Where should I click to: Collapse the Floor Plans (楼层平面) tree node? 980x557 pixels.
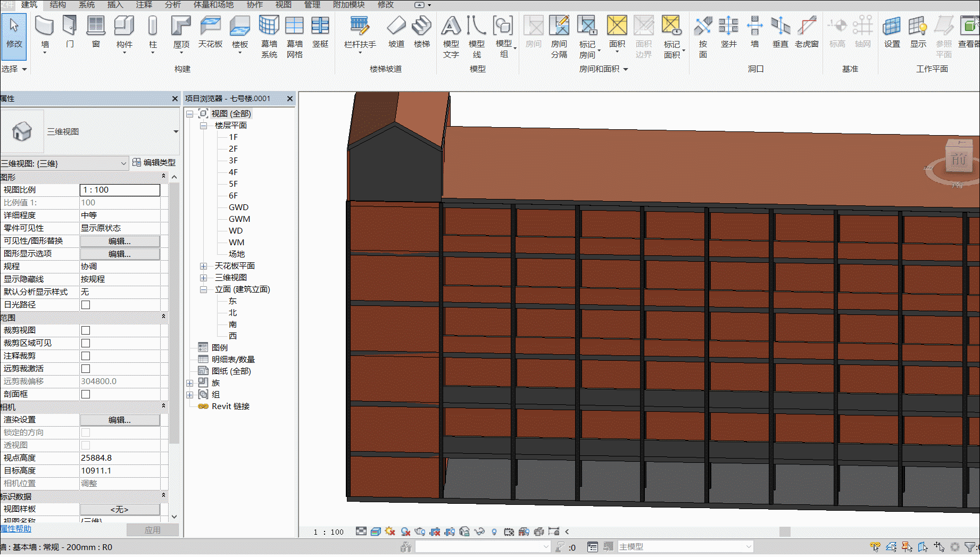click(x=203, y=126)
